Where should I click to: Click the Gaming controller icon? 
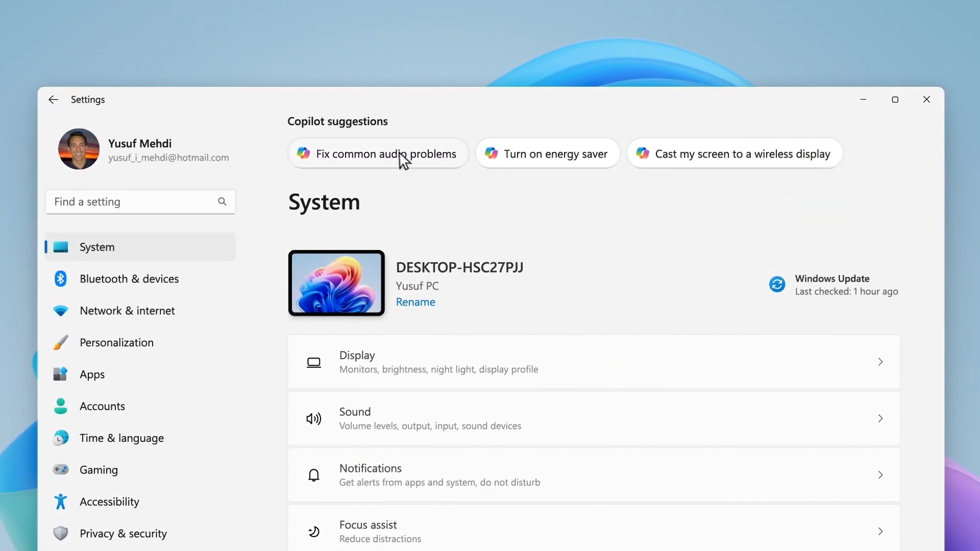tap(61, 469)
